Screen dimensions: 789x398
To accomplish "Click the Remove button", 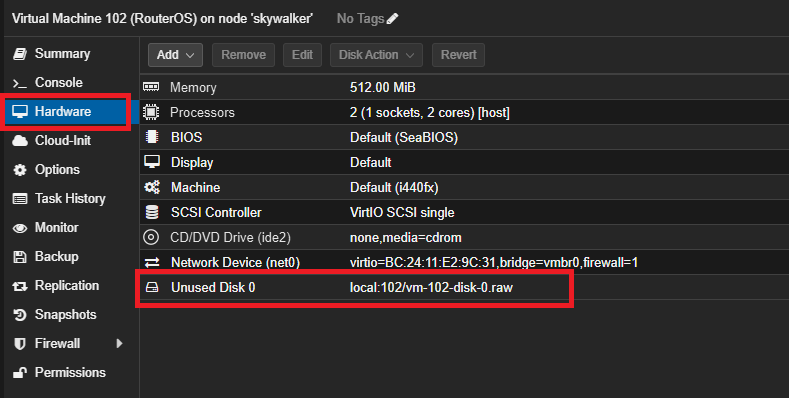I will (244, 55).
